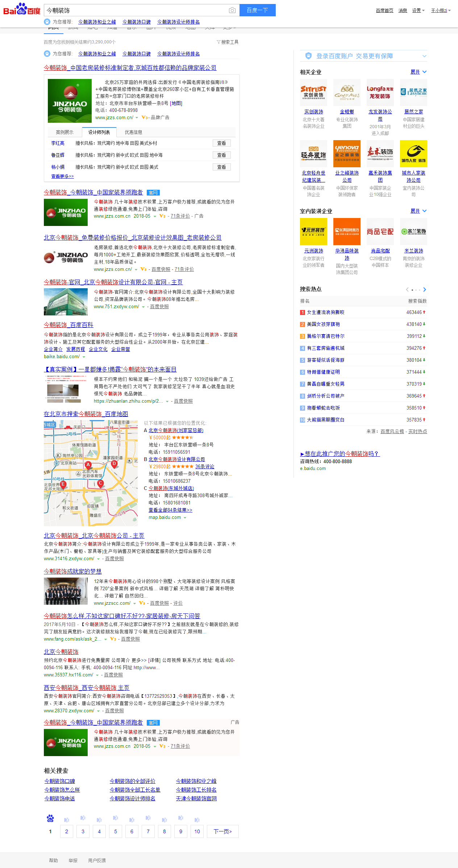458x868 pixels.
Task: Open the Beijing map thumbnail
Action: click(91, 473)
